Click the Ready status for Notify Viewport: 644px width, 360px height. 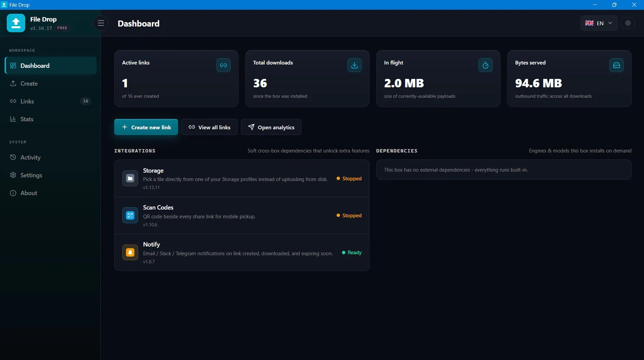[352, 252]
